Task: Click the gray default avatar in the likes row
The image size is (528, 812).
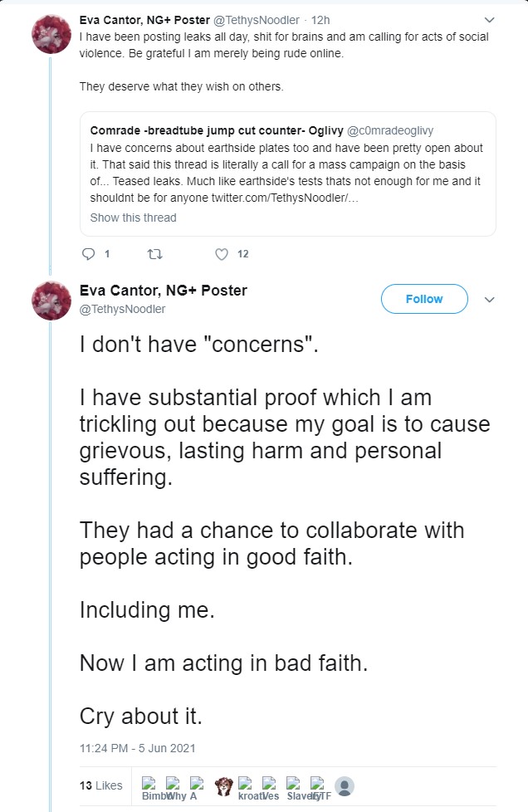Action: coord(345,786)
